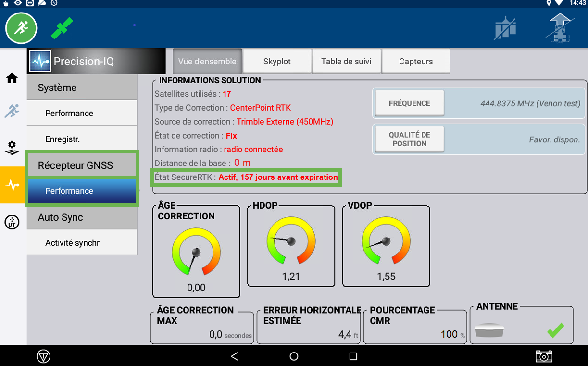
Task: Tap the antenna dome image
Action: [489, 331]
